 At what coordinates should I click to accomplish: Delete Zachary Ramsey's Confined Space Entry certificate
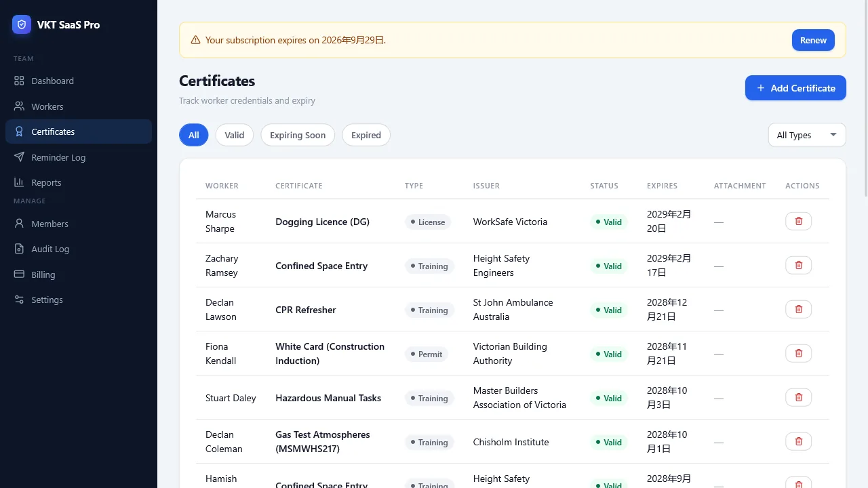point(798,265)
